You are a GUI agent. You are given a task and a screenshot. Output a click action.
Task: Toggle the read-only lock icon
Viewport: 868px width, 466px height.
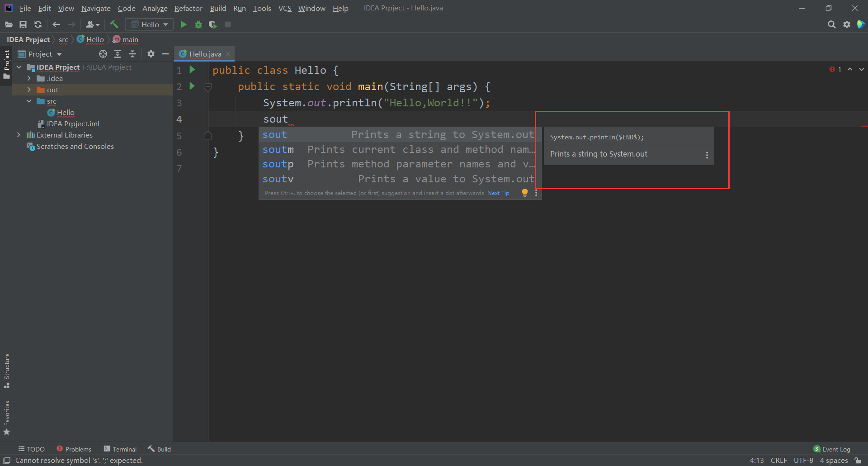tap(858, 460)
